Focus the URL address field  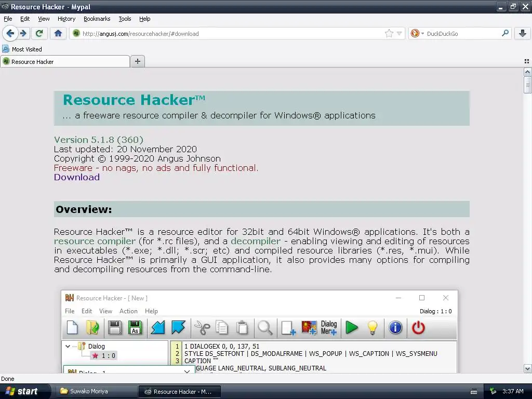tap(232, 33)
